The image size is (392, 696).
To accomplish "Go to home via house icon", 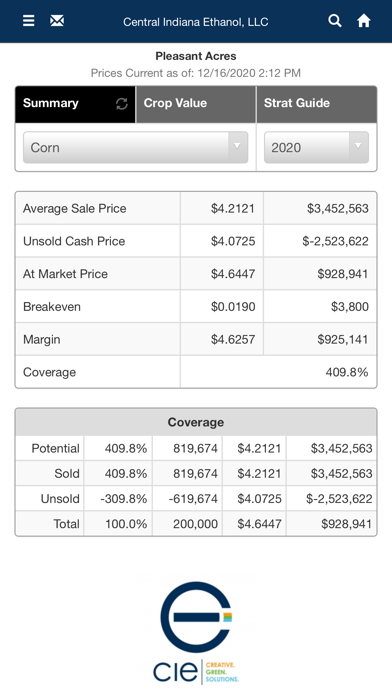I will [364, 21].
